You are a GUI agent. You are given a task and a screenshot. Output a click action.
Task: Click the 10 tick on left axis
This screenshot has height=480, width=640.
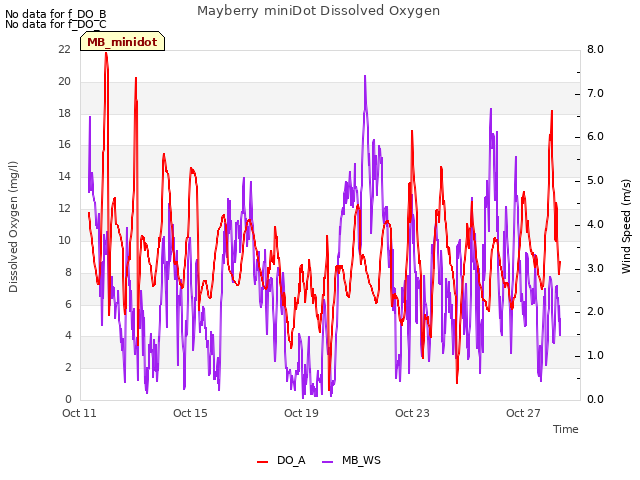pos(64,240)
